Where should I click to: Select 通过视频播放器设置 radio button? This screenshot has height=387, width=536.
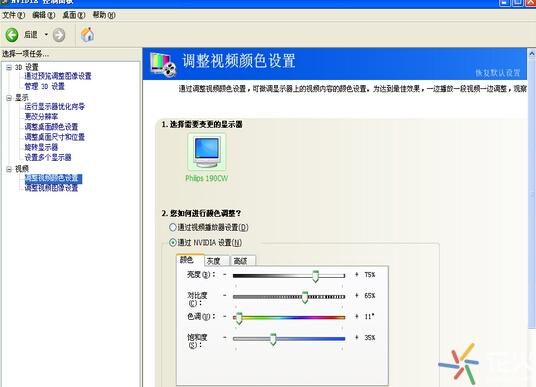tap(173, 227)
